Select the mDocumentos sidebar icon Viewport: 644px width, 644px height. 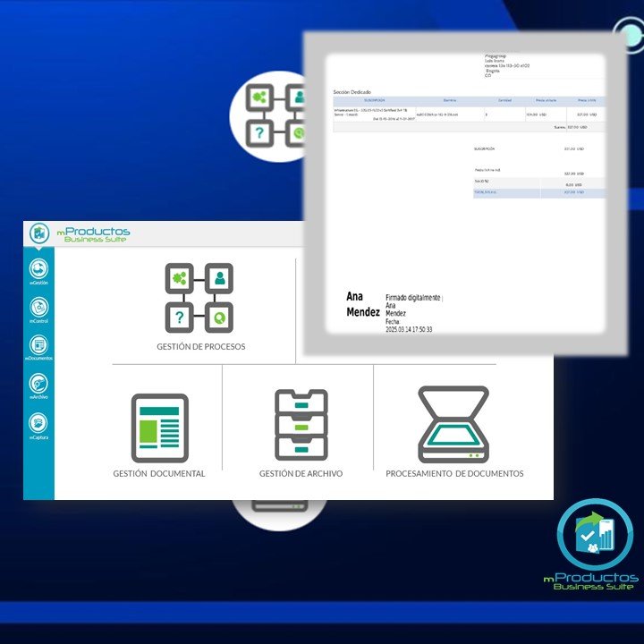(38, 346)
